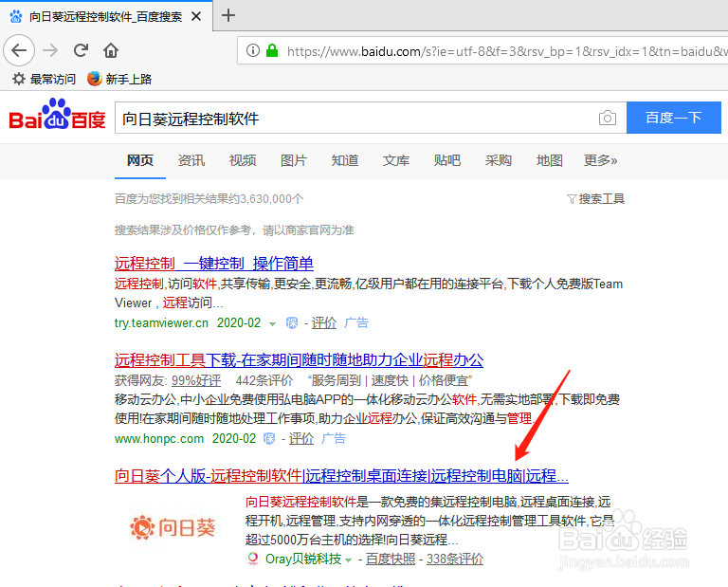The width and height of the screenshot is (728, 587).
Task: Open 搜索工具 filter options
Action: click(596, 199)
